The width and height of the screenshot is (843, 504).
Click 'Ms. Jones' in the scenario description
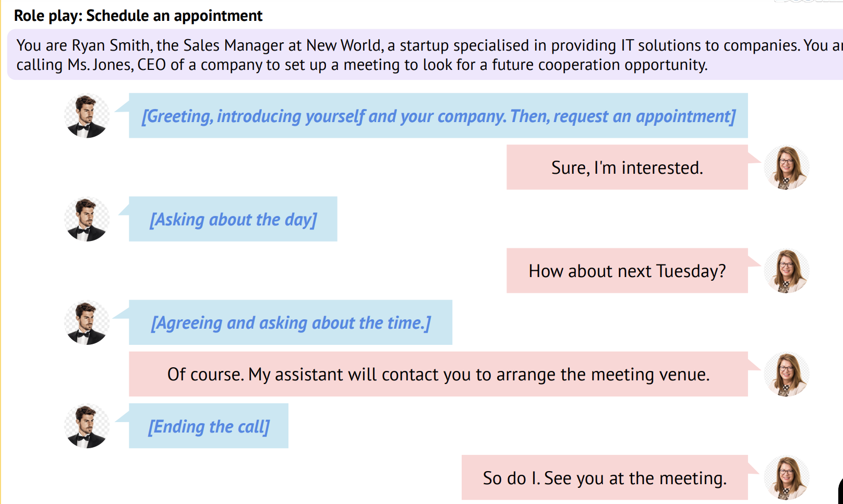coord(101,65)
